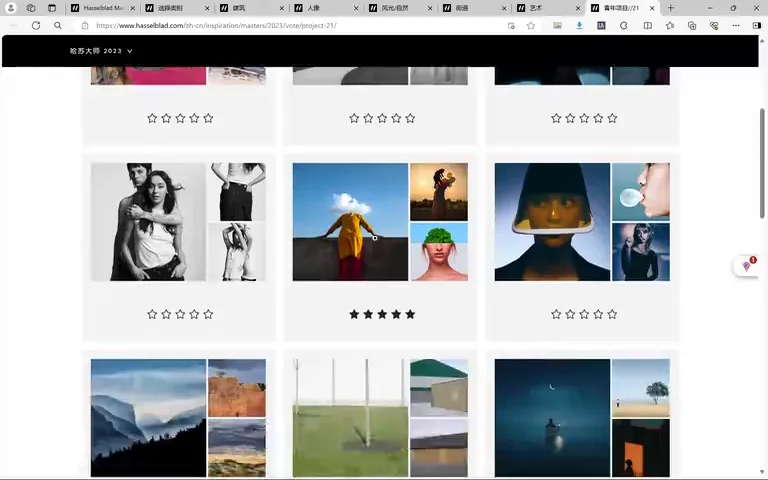The height and width of the screenshot is (480, 768).
Task: Expand the 哈苏大师 2023 dropdown
Action: click(x=101, y=50)
